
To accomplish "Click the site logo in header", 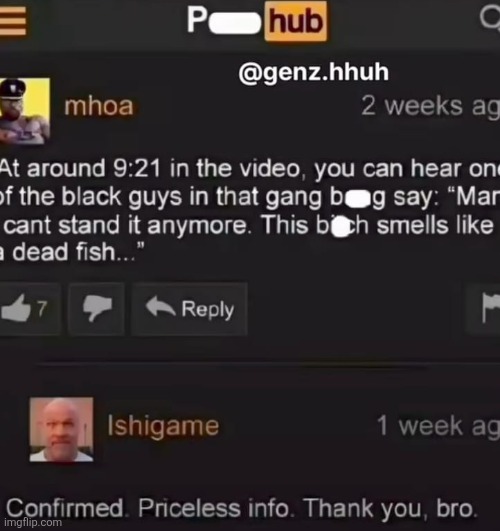I will [257, 21].
